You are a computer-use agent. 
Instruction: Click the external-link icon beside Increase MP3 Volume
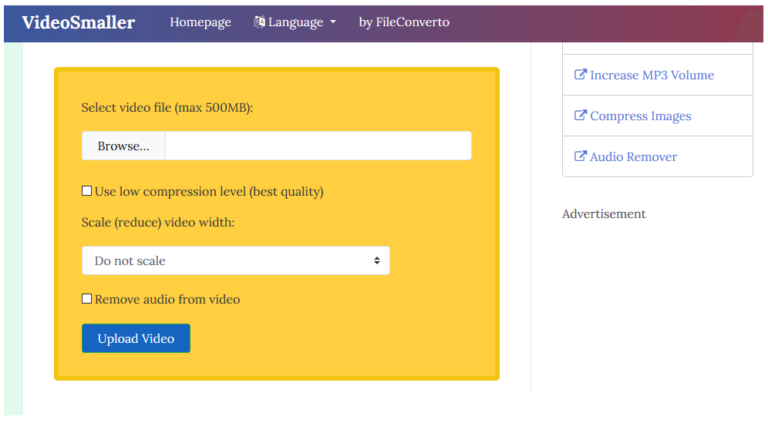click(580, 74)
